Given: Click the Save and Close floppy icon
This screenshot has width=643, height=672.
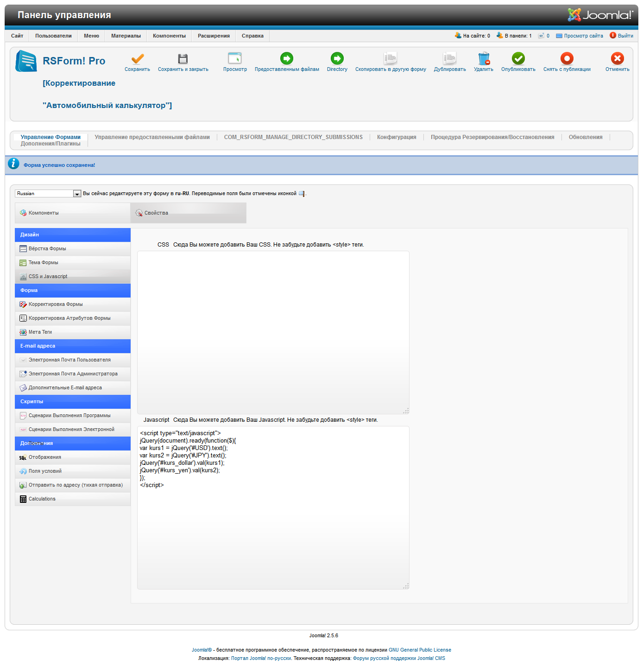Looking at the screenshot, I should pos(183,58).
